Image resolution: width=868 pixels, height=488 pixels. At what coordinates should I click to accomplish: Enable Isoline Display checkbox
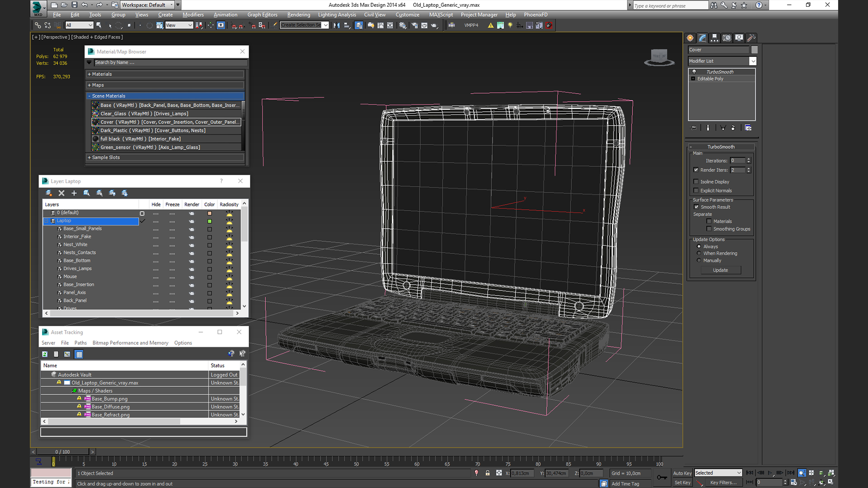coord(696,182)
